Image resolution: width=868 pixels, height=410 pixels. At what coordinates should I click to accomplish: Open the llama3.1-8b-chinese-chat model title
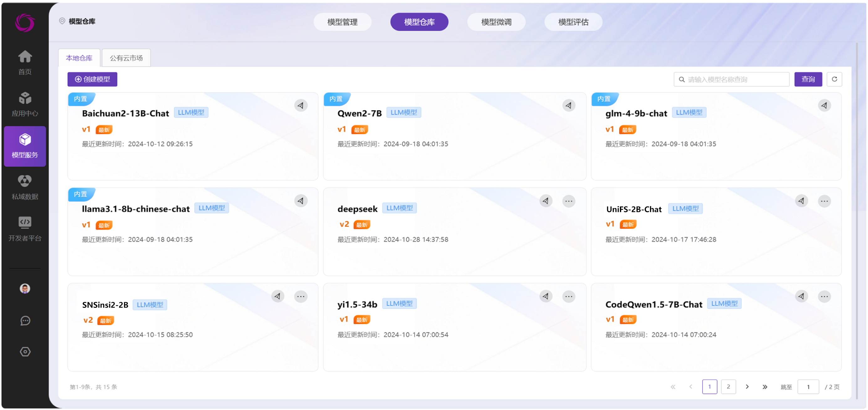pyautogui.click(x=136, y=209)
